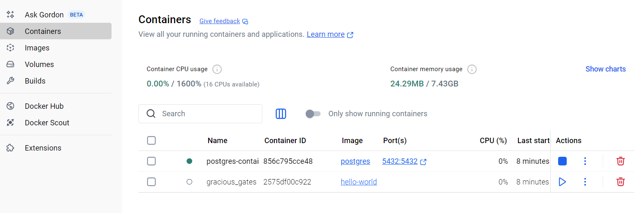Click the Volumes drive icon
Image resolution: width=644 pixels, height=213 pixels.
[x=11, y=64]
